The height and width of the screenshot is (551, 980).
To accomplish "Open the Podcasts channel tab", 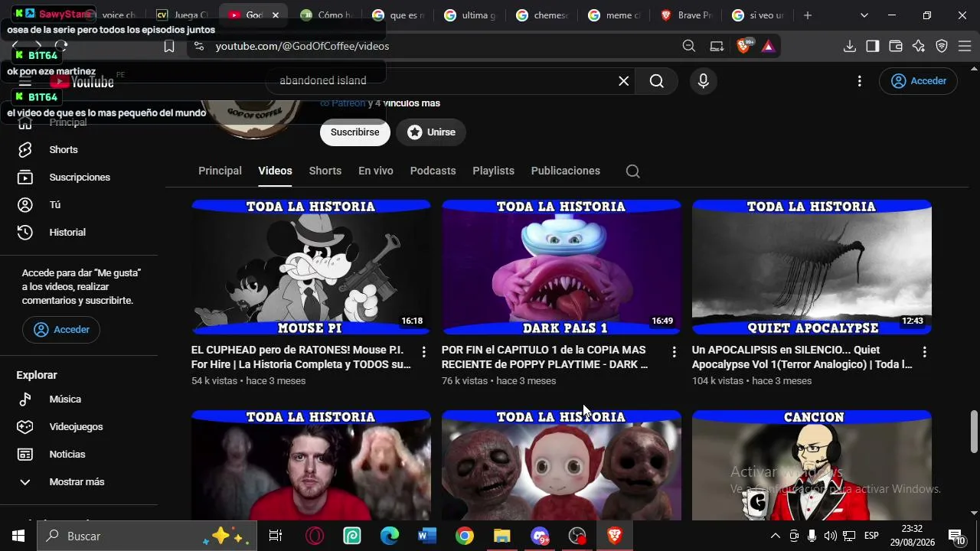I will coord(433,171).
